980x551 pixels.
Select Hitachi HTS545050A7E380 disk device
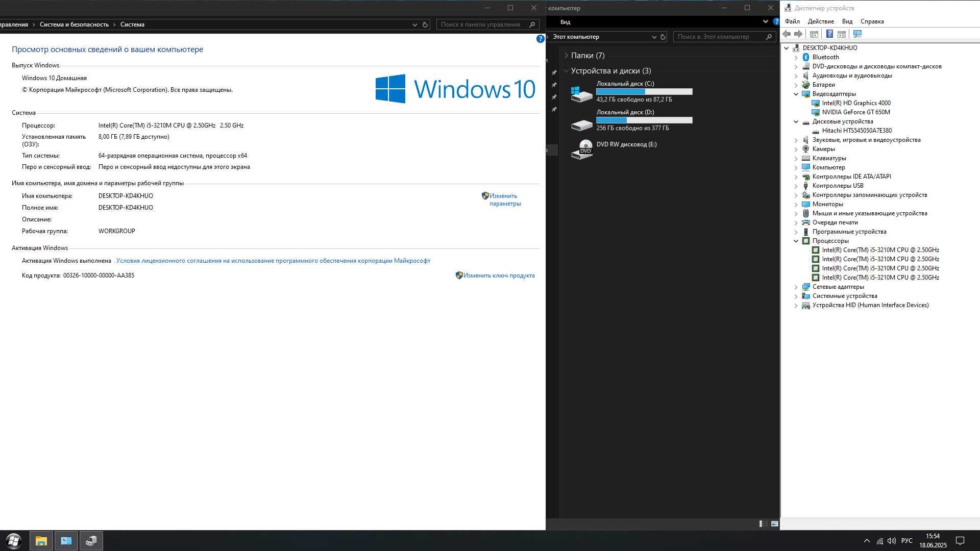[857, 131]
